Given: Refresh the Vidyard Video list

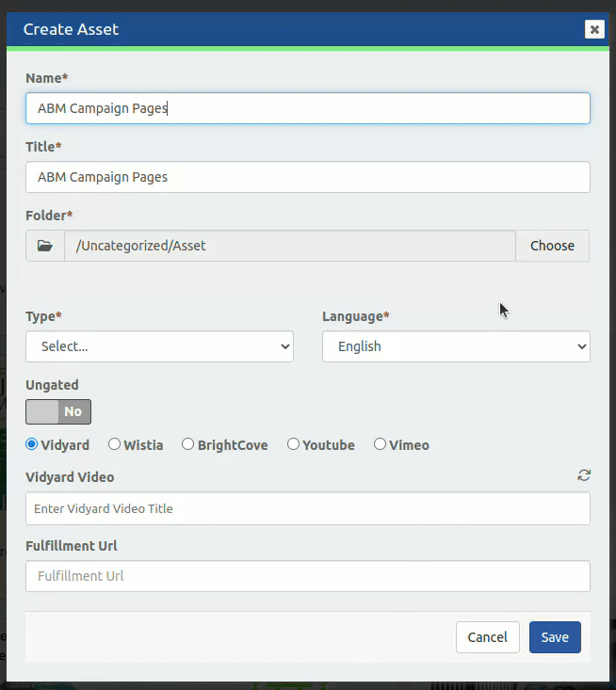Looking at the screenshot, I should 584,475.
